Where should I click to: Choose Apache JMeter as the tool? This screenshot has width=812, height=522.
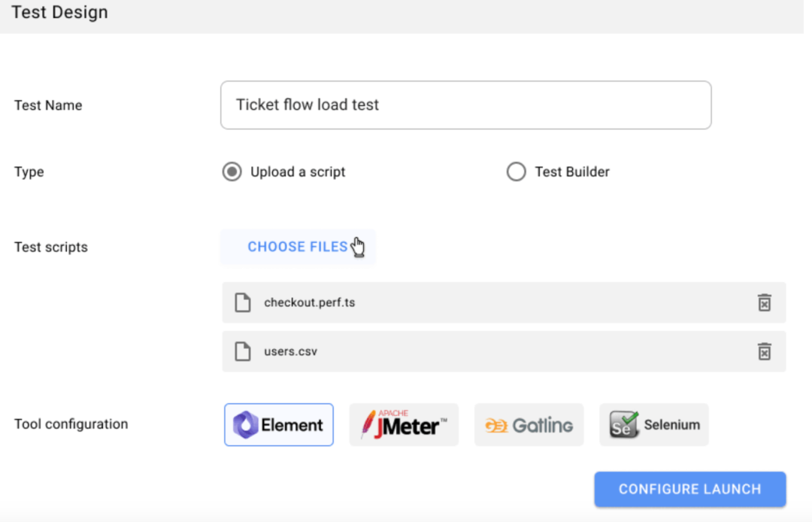click(404, 425)
